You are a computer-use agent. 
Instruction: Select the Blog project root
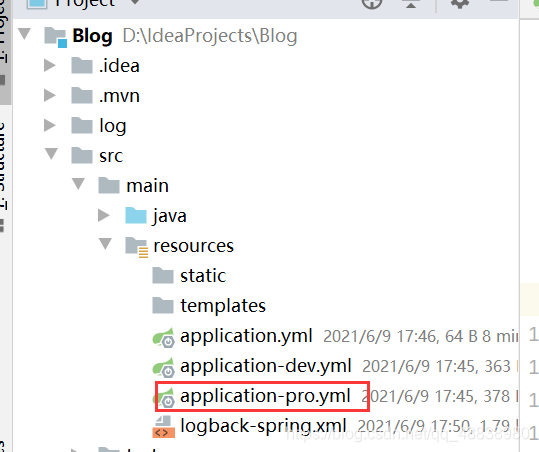pos(92,36)
